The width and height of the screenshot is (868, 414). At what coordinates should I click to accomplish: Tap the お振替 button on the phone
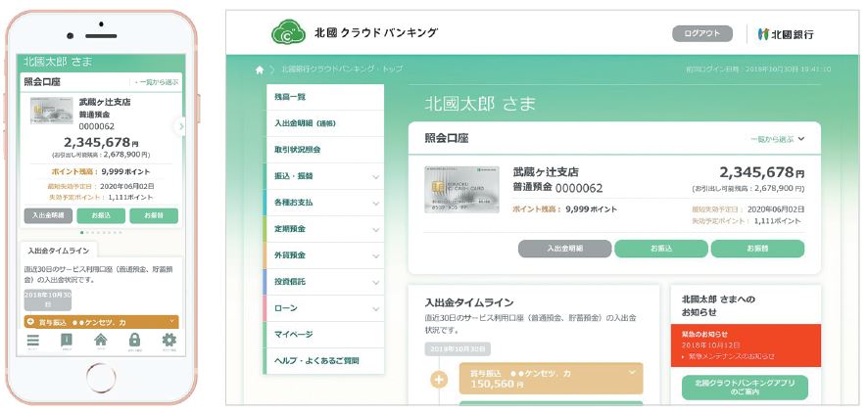tap(154, 215)
